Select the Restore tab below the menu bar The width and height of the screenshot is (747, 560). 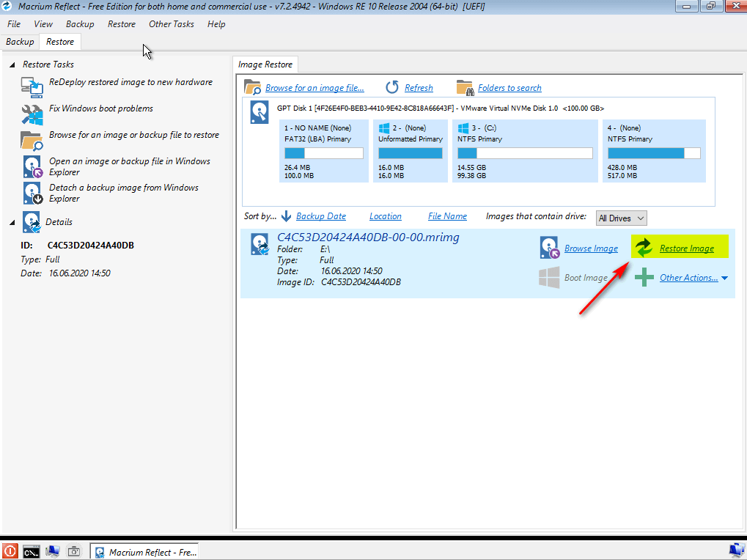pos(60,42)
